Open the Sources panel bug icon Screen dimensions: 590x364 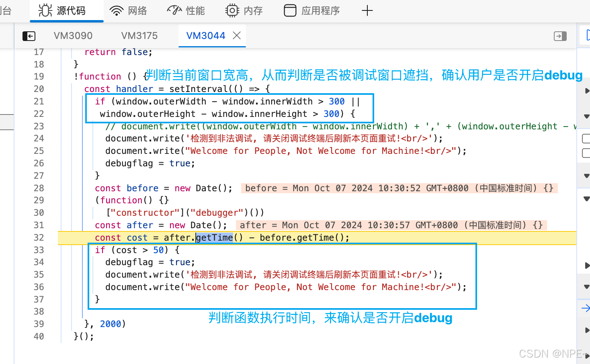click(x=45, y=10)
